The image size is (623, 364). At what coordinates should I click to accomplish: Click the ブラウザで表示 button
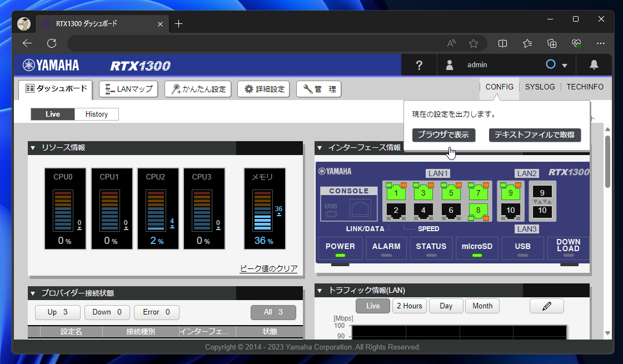click(443, 135)
